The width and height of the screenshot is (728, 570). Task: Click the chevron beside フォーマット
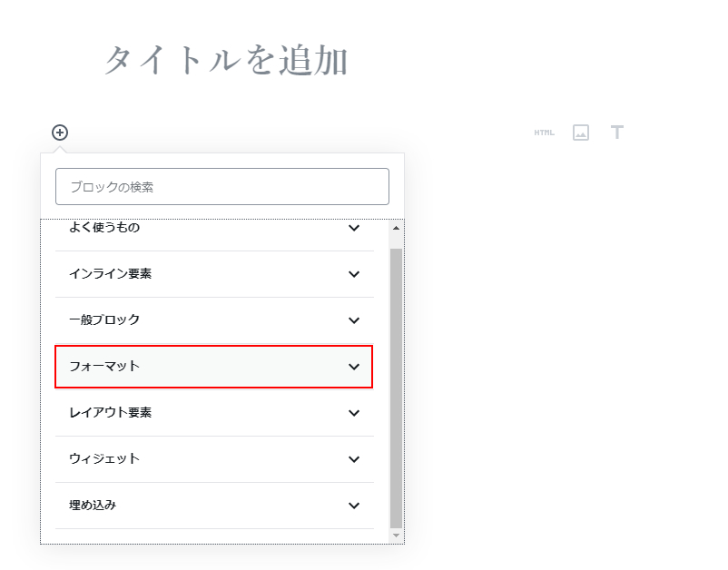pyautogui.click(x=354, y=367)
